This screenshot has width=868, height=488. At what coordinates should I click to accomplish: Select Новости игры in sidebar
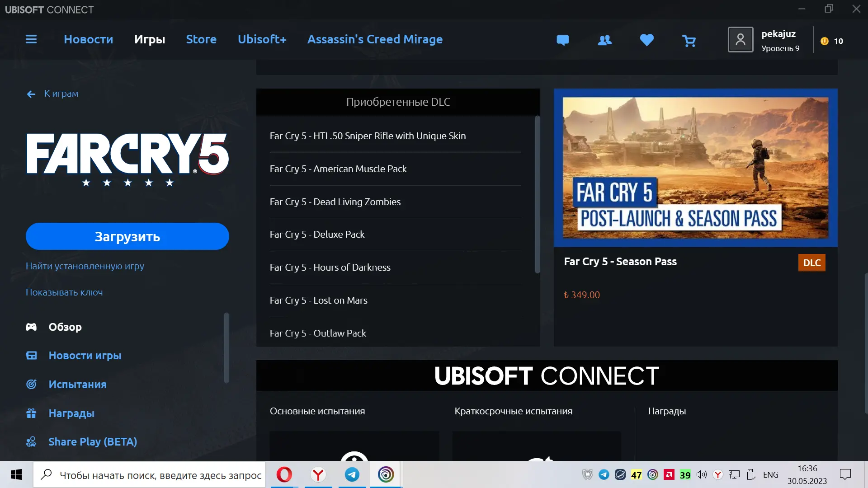pyautogui.click(x=85, y=356)
